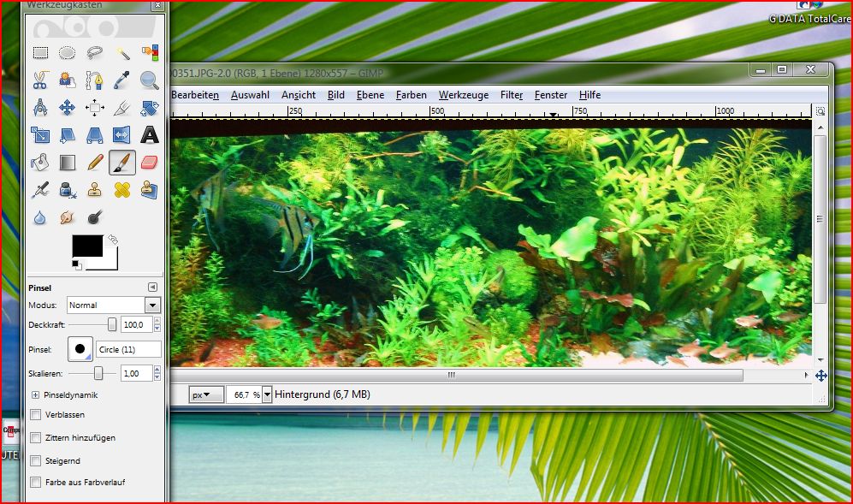Click the image navigation button
853x504 pixels.
point(820,376)
